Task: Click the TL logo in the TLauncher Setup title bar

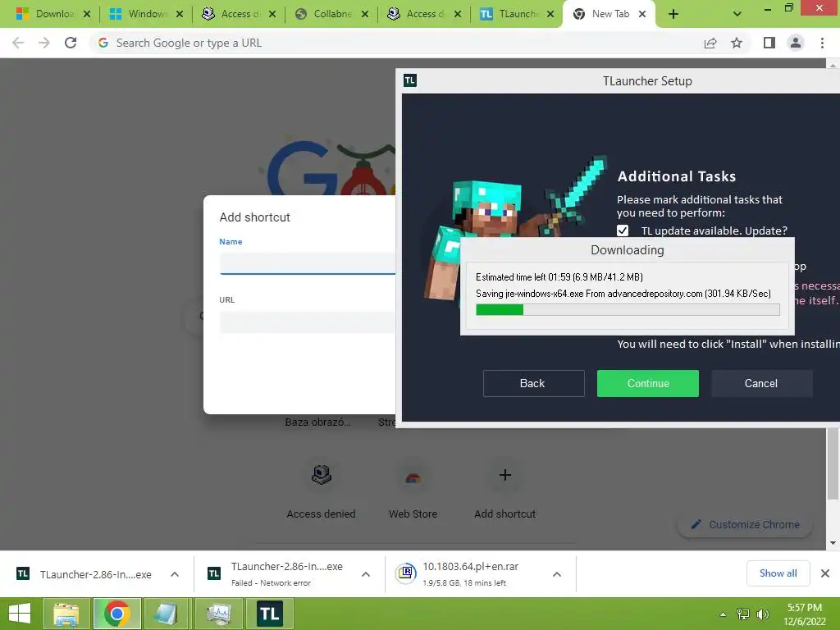Action: [410, 81]
